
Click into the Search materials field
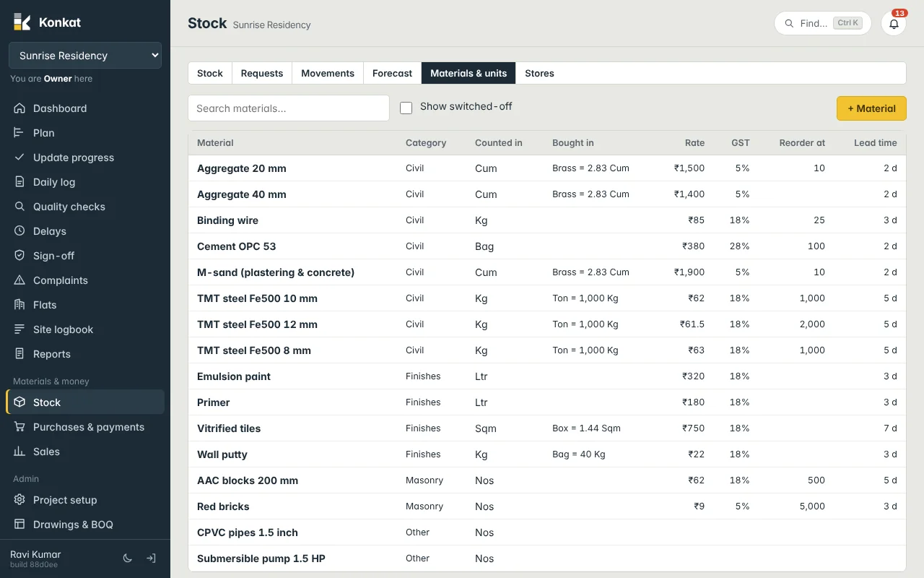click(x=289, y=108)
